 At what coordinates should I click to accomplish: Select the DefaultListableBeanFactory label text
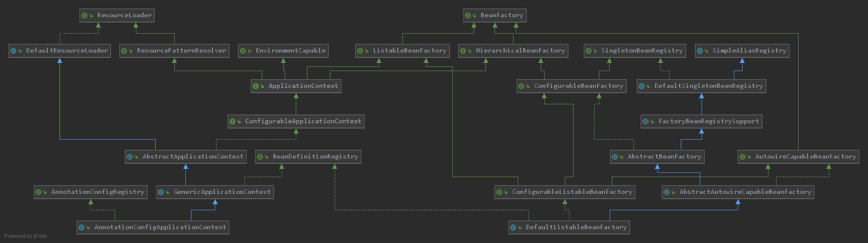tap(576, 227)
